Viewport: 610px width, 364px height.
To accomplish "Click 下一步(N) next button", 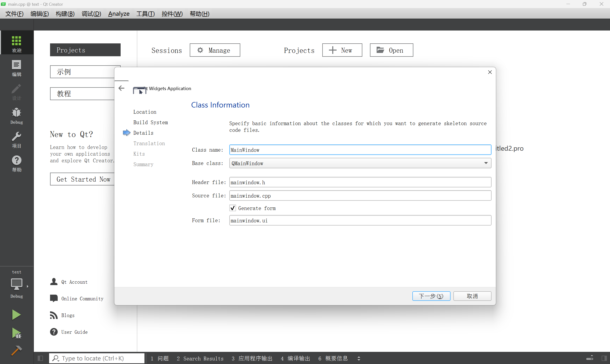I will point(431,296).
